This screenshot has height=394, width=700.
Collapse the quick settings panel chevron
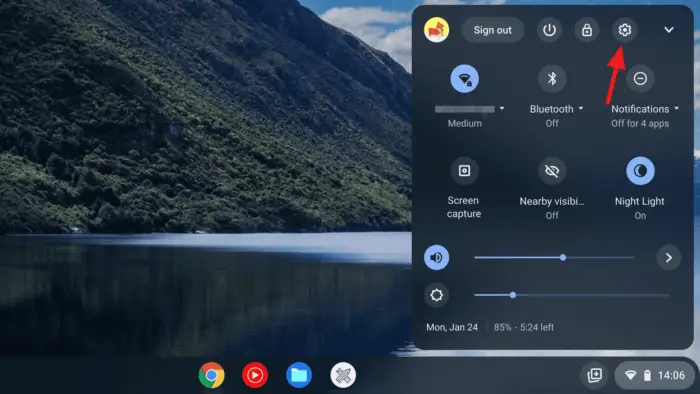pos(668,30)
